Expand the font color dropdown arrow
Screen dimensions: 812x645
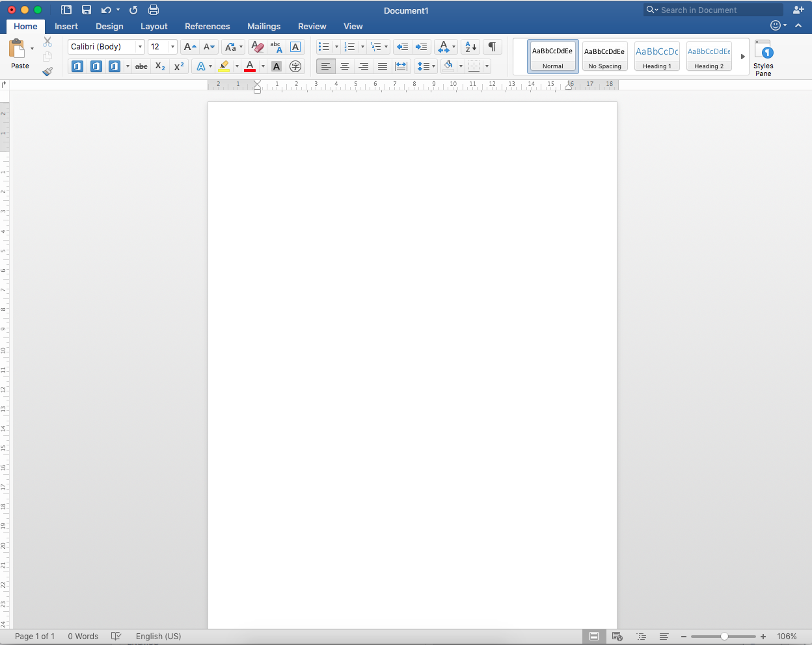pyautogui.click(x=263, y=66)
